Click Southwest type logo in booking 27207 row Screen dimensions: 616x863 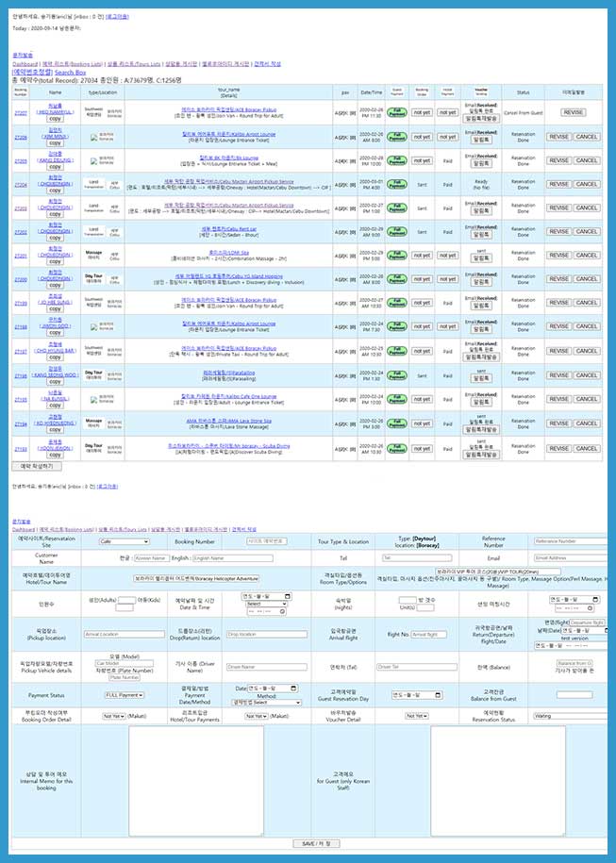tap(93, 111)
